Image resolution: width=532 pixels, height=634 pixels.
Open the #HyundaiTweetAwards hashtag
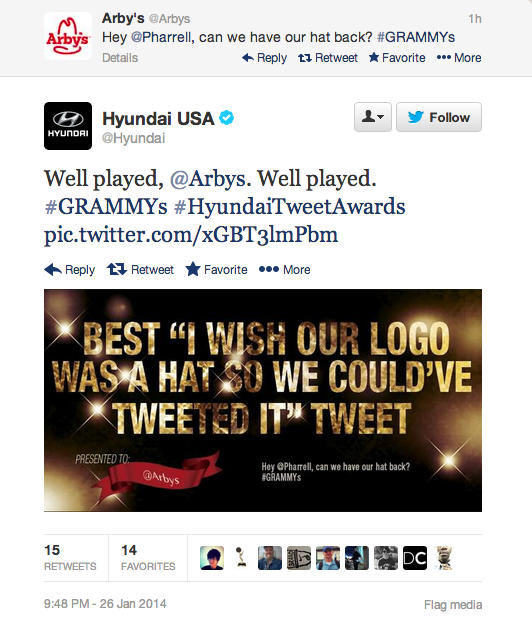pyautogui.click(x=289, y=207)
